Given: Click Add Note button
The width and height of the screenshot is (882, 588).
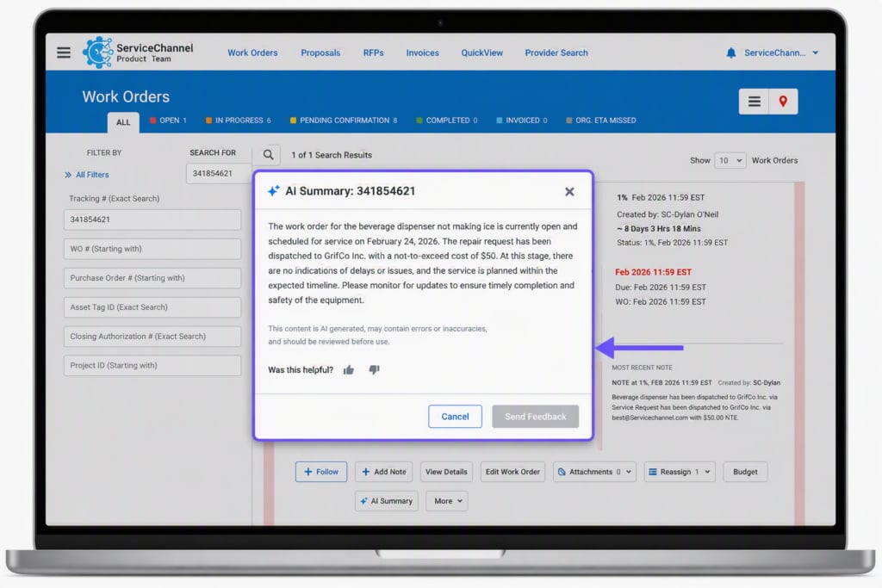Looking at the screenshot, I should (x=383, y=472).
